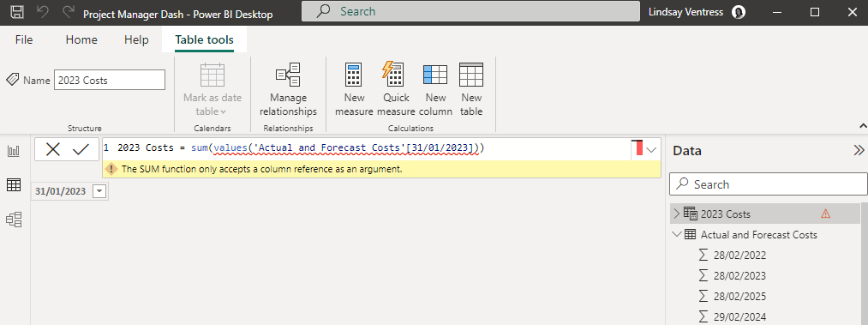
Task: Click the Data pane Search box
Action: click(x=769, y=184)
